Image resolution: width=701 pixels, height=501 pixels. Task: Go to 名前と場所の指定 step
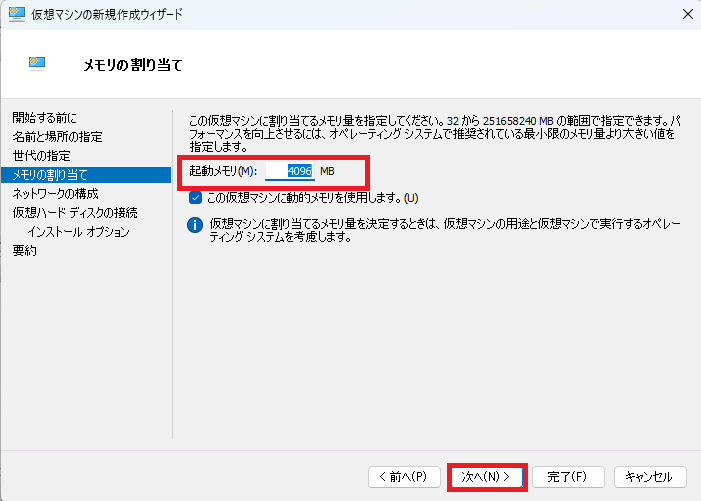click(58, 136)
